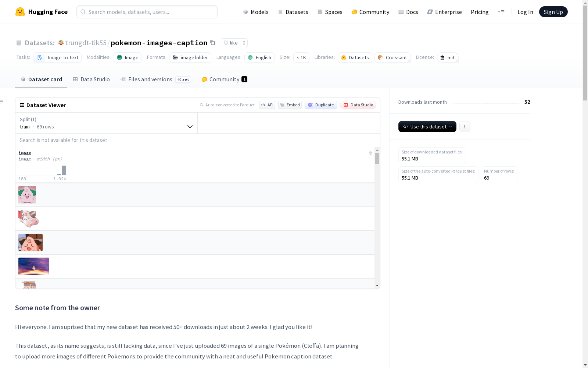This screenshot has width=588, height=368.
Task: Select the Image-to-Text task tag
Action: click(57, 57)
